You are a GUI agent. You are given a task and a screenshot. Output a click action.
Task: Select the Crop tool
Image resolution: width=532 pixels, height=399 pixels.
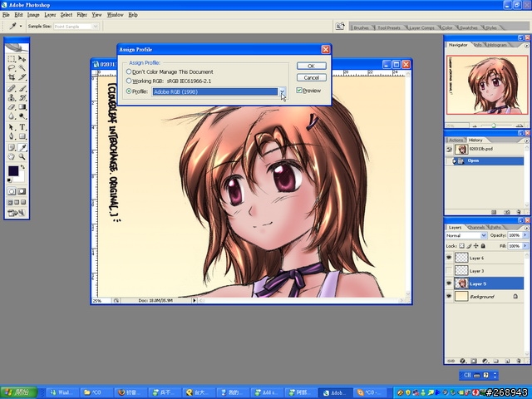pyautogui.click(x=12, y=77)
